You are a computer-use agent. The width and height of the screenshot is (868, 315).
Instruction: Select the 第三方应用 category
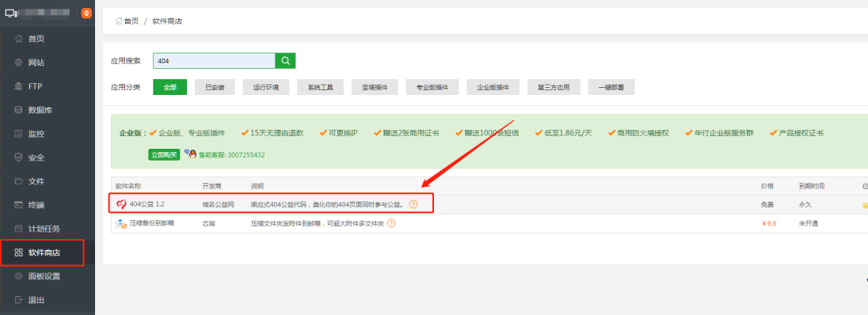coord(553,88)
